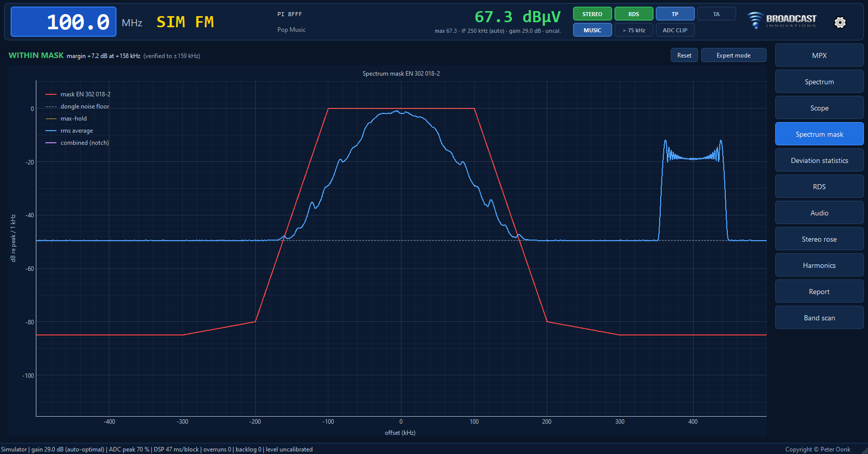The height and width of the screenshot is (454, 868).
Task: Enable Expert mode
Action: click(x=733, y=55)
